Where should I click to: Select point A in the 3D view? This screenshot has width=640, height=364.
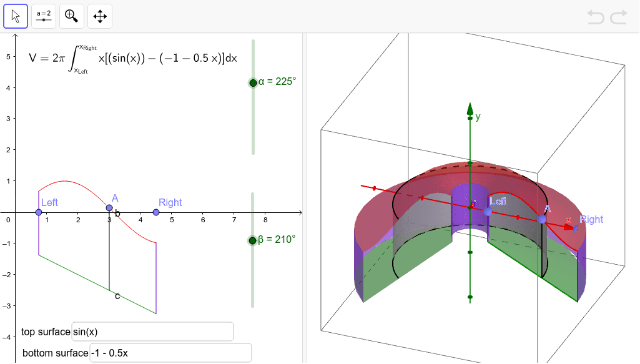(x=541, y=219)
